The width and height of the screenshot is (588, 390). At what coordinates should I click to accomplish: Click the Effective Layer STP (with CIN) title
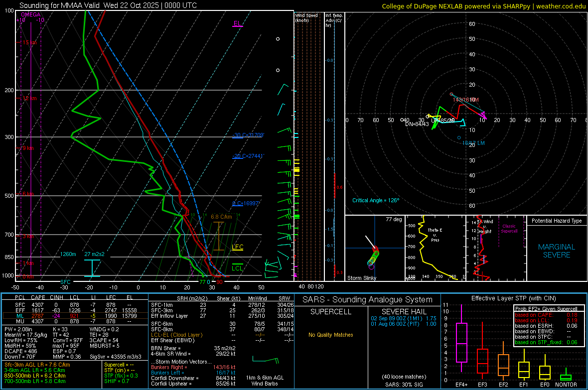pos(513,298)
